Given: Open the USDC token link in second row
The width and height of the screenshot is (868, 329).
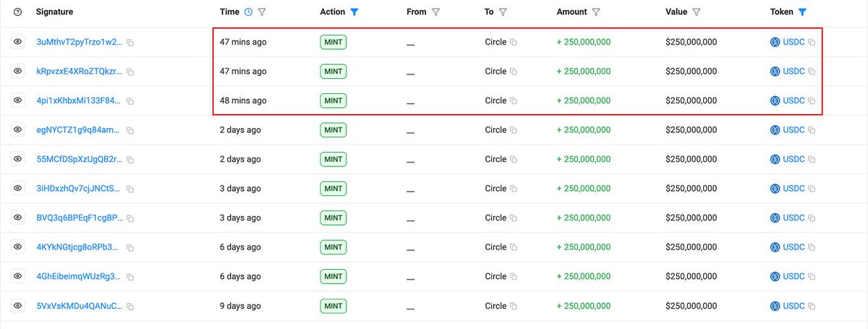Looking at the screenshot, I should click(793, 72).
